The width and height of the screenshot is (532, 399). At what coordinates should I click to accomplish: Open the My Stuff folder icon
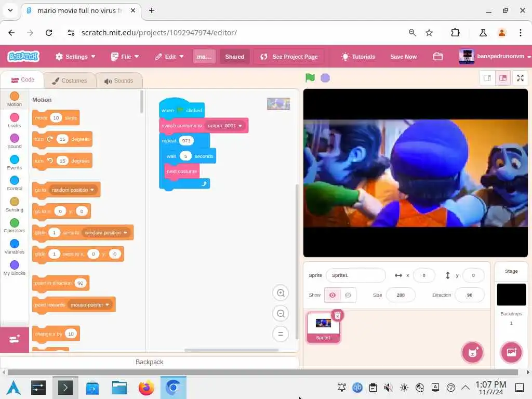437,56
